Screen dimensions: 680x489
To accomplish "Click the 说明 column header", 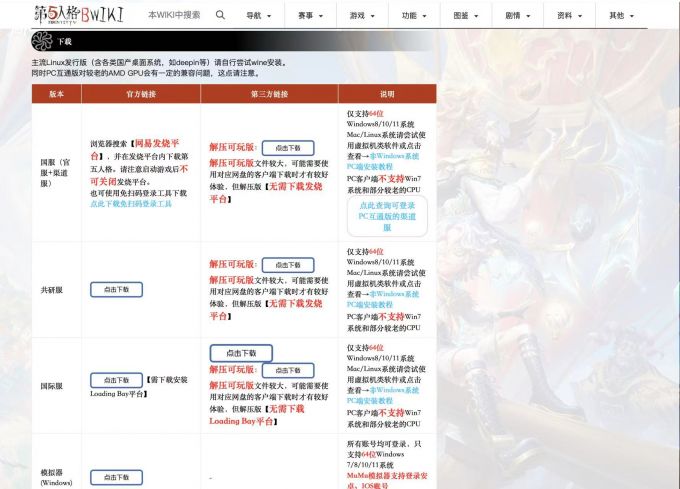I will point(387,94).
